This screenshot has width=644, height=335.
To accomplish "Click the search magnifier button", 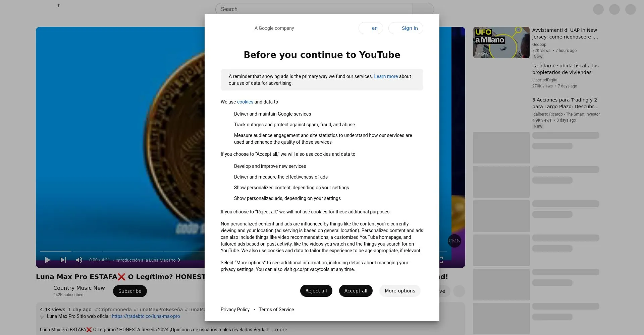I will (423, 9).
